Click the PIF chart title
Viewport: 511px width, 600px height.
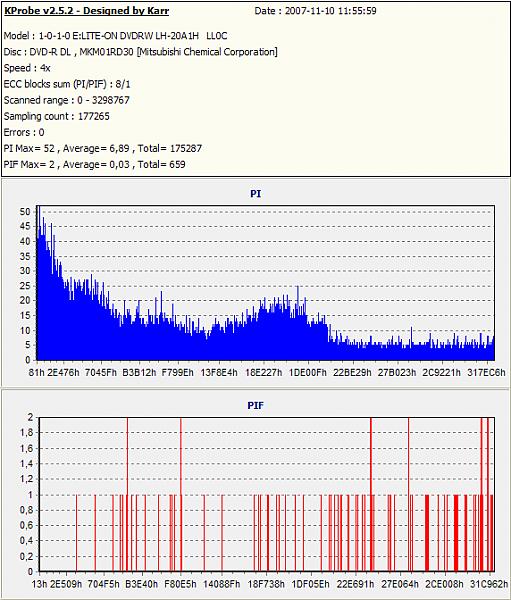pyautogui.click(x=255, y=405)
